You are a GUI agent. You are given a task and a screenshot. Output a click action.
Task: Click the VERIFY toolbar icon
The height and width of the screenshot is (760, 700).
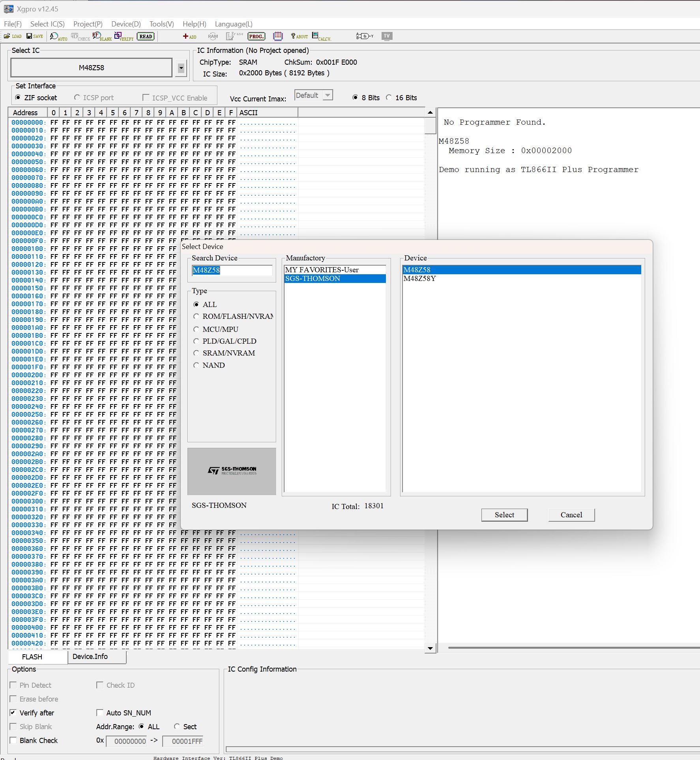[x=124, y=36]
